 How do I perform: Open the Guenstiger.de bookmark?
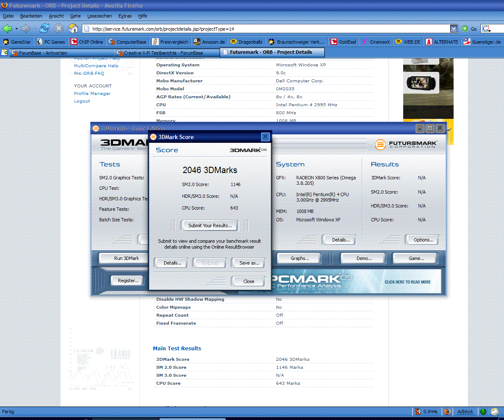482,42
